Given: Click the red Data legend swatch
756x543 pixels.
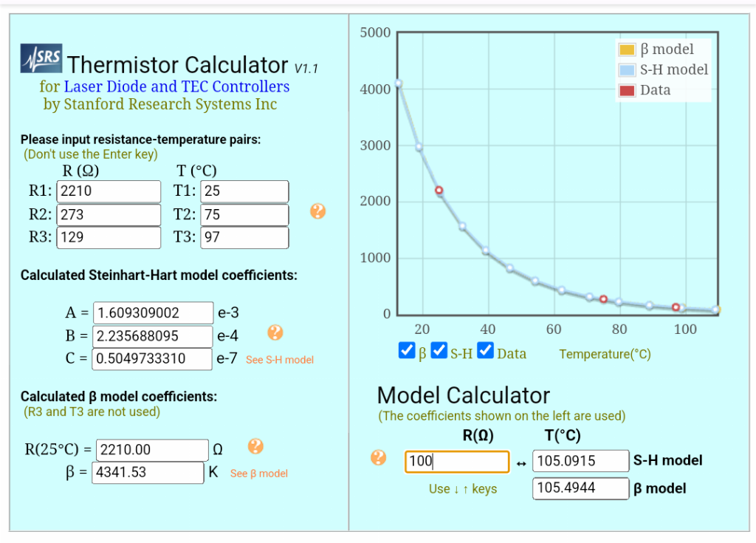Looking at the screenshot, I should click(x=627, y=90).
